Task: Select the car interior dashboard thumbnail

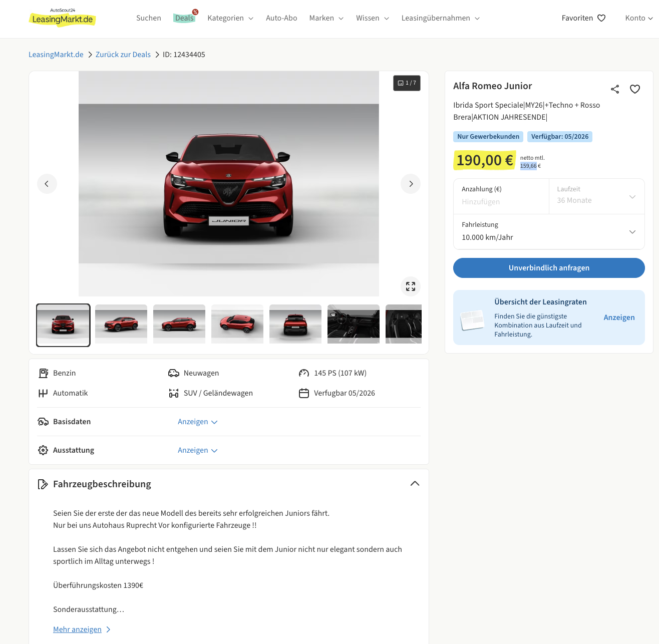Action: pos(353,324)
